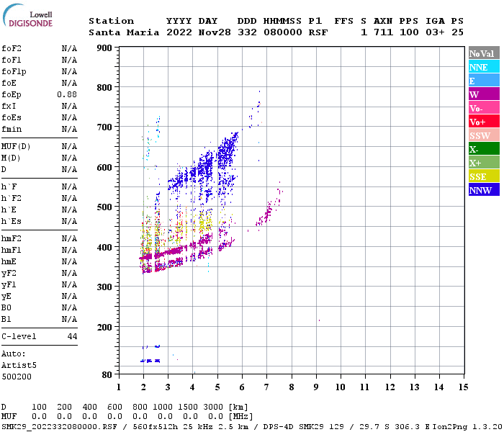Click the 15 MHz frequency axis label
Screen dimensions: 504x432
coord(463,387)
